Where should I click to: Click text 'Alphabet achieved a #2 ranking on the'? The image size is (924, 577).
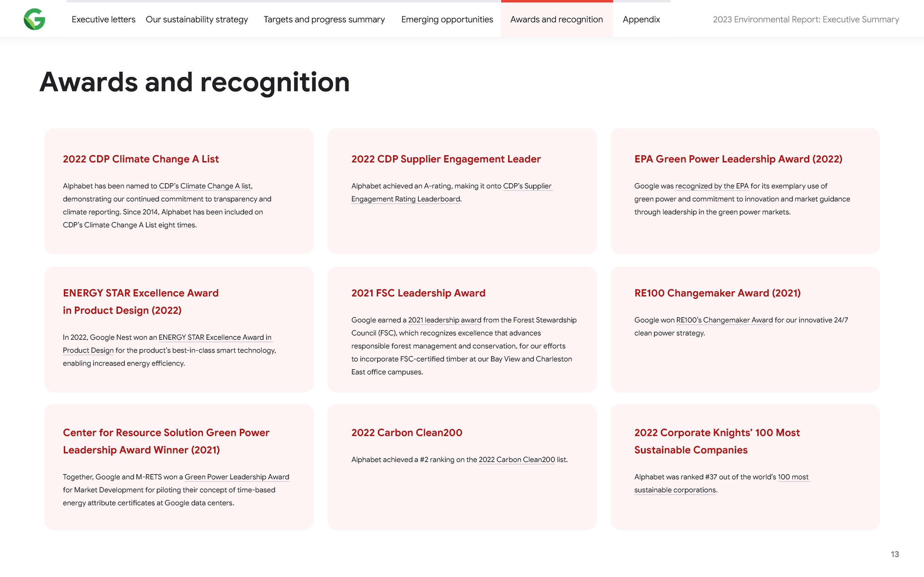(414, 460)
